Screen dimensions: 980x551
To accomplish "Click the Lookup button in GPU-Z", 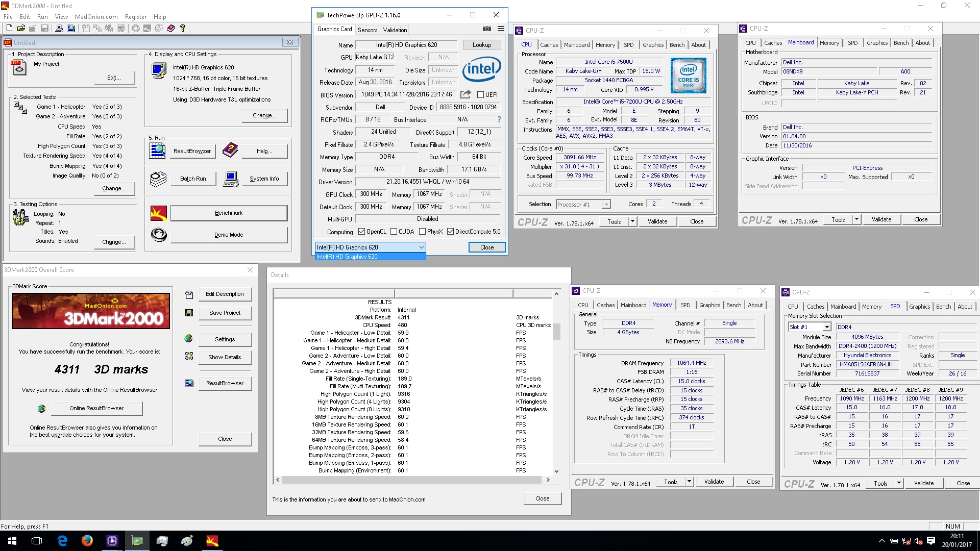I will pyautogui.click(x=481, y=45).
